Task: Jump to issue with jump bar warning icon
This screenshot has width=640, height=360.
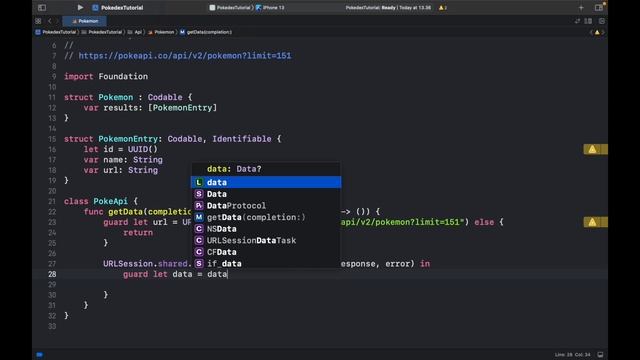Action: click(x=597, y=32)
